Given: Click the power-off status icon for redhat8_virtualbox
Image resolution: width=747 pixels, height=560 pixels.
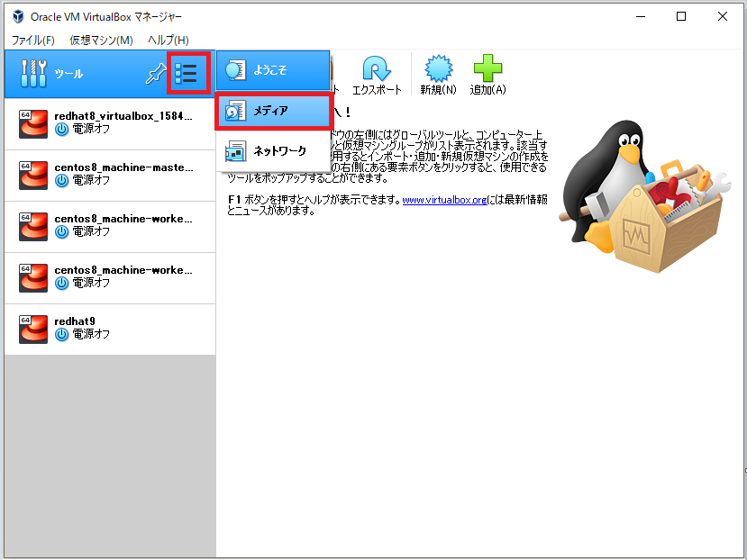Looking at the screenshot, I should point(61,129).
